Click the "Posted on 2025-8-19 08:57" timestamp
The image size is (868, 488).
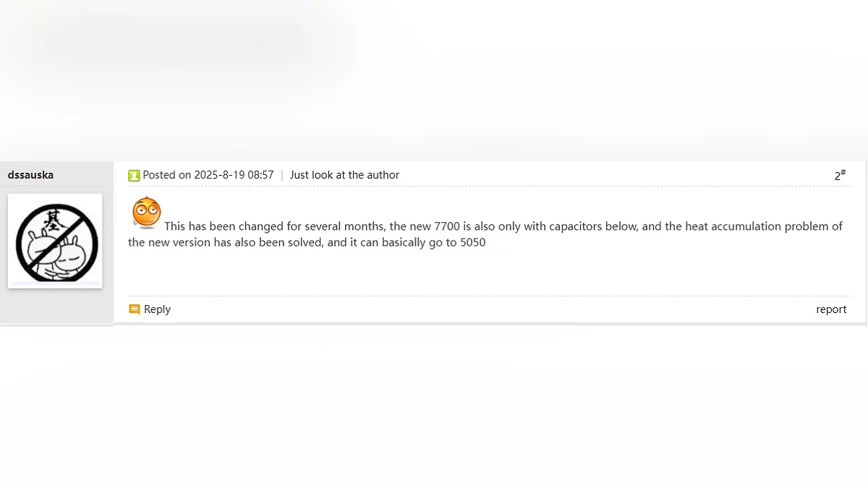[208, 175]
